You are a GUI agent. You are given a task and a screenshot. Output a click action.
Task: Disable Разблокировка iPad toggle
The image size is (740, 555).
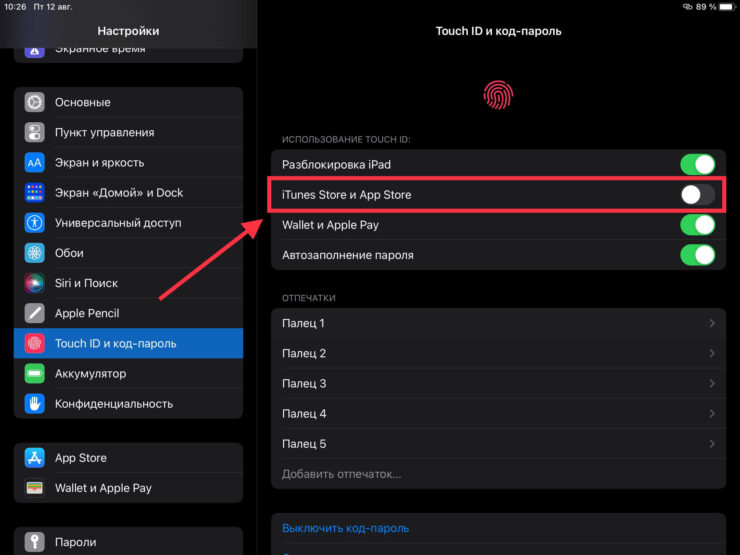(x=697, y=165)
